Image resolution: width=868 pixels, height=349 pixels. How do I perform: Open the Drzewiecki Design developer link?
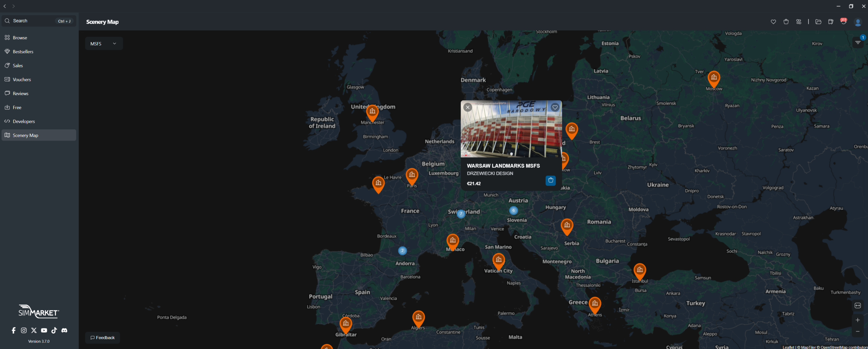(490, 173)
